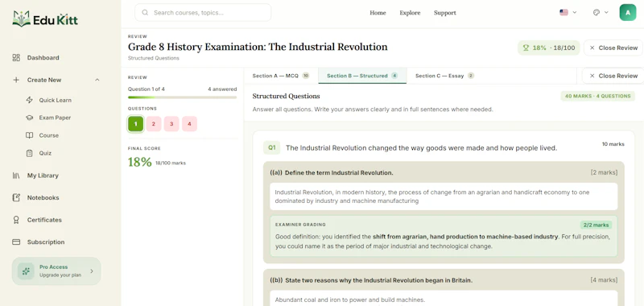Open Course book icon
644x306 pixels.
click(x=29, y=135)
